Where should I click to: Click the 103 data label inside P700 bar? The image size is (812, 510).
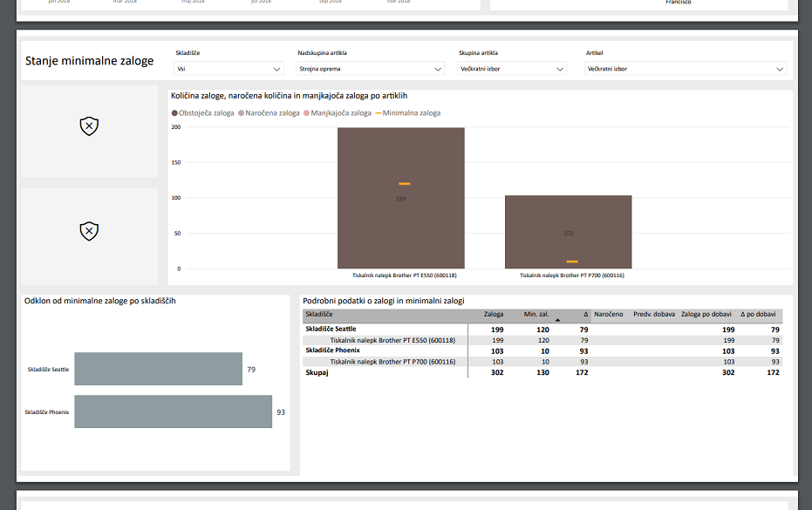point(568,233)
